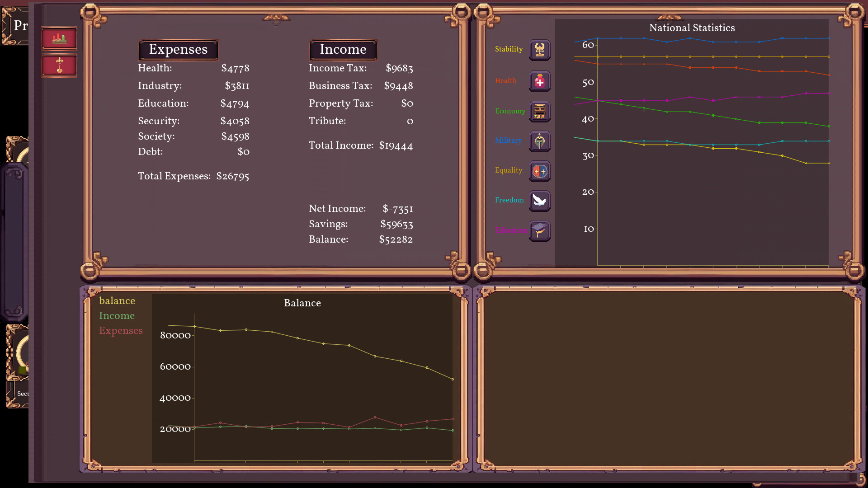The width and height of the screenshot is (868, 488).
Task: Toggle the balance series in the Balance chart
Action: click(x=117, y=300)
